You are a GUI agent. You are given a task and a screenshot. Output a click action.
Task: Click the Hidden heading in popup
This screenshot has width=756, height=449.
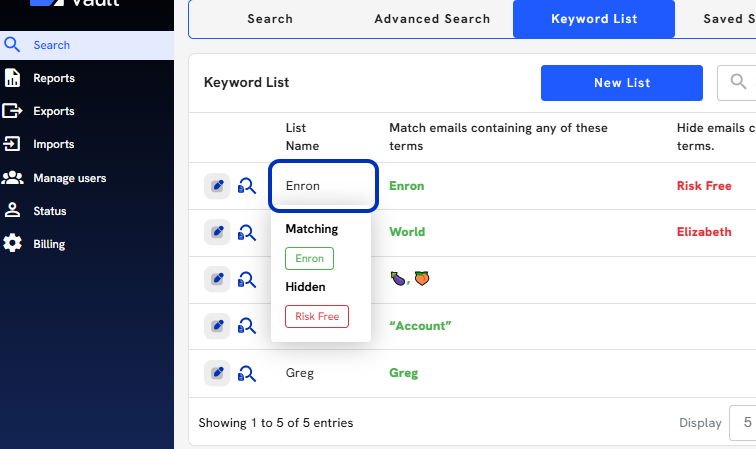click(x=305, y=287)
